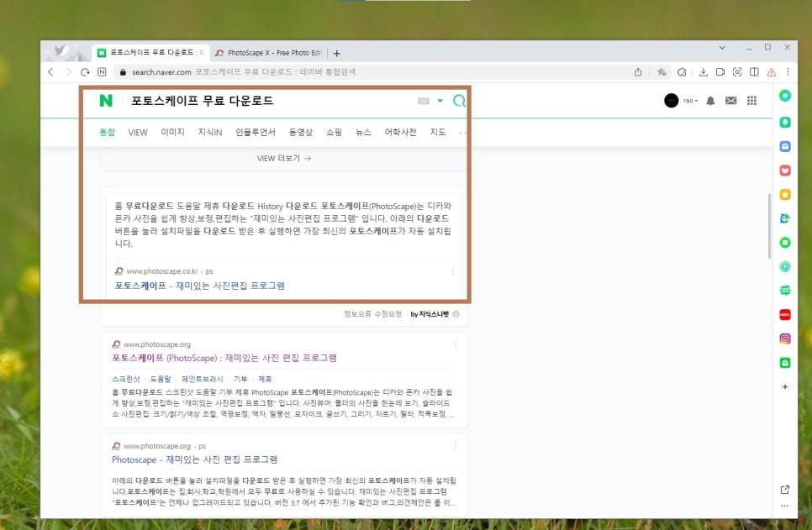This screenshot has height=530, width=812.
Task: Open Photoscape - 재미있는 사진 편집 프로그램 link
Action: [x=195, y=459]
